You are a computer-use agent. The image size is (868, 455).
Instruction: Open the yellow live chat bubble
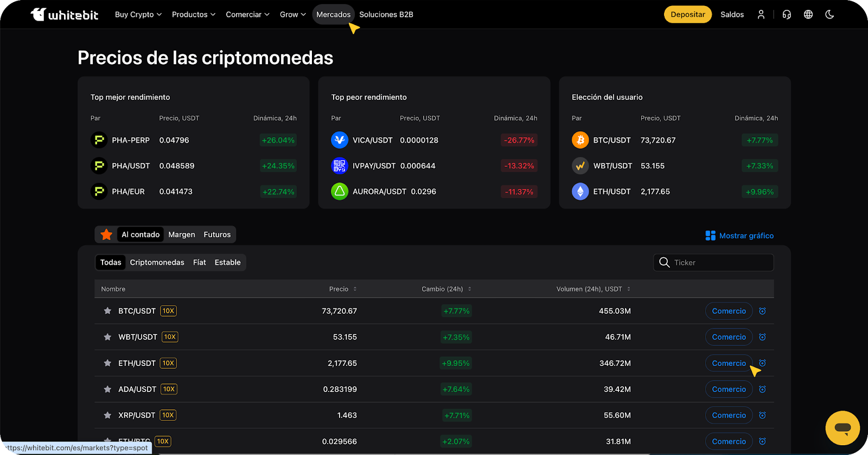coord(842,428)
